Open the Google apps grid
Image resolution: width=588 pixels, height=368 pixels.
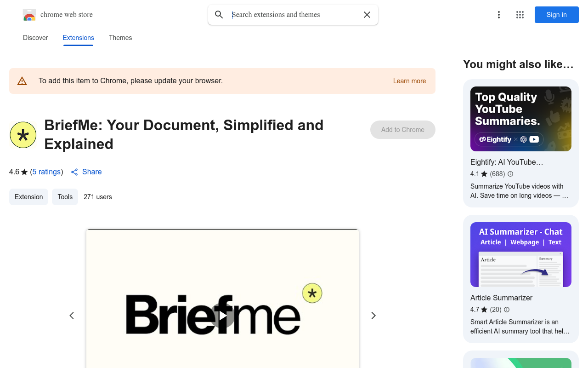pos(520,15)
